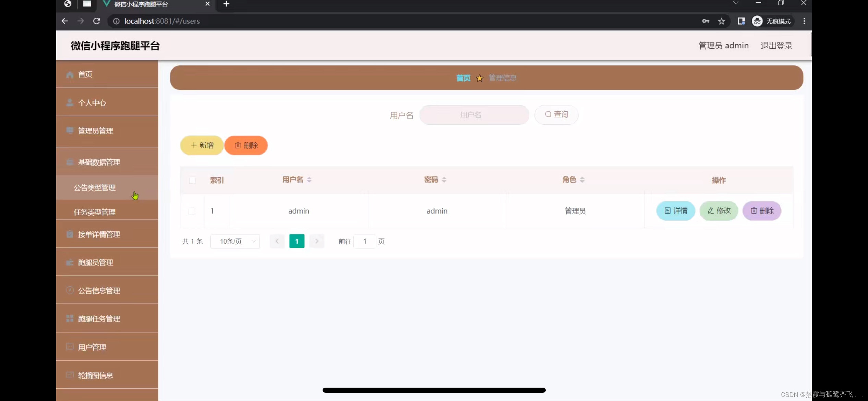This screenshot has height=401, width=868.
Task: Select page 1 in pagination
Action: click(x=297, y=242)
